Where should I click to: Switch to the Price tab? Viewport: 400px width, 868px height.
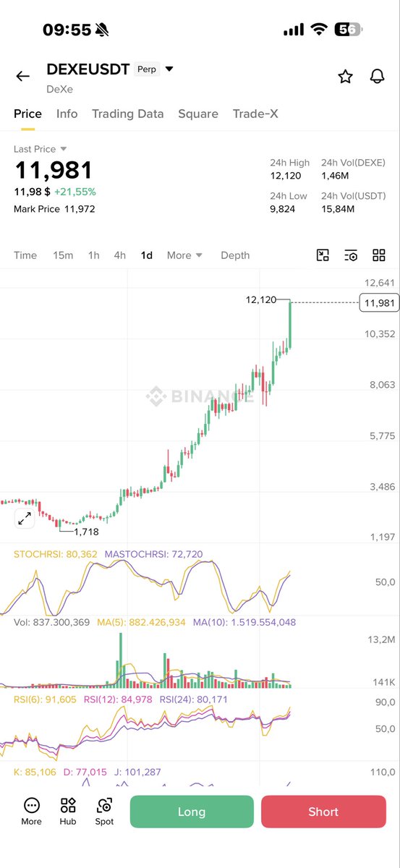click(28, 114)
